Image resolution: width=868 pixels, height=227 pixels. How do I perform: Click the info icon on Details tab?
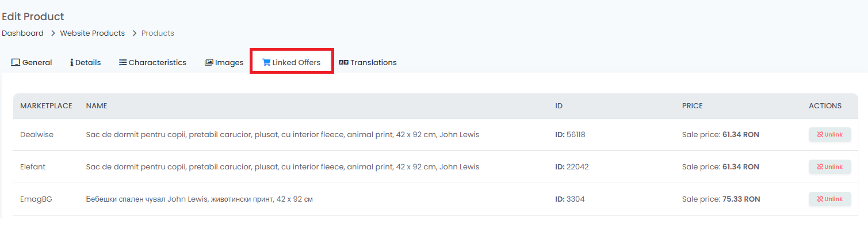(x=71, y=62)
